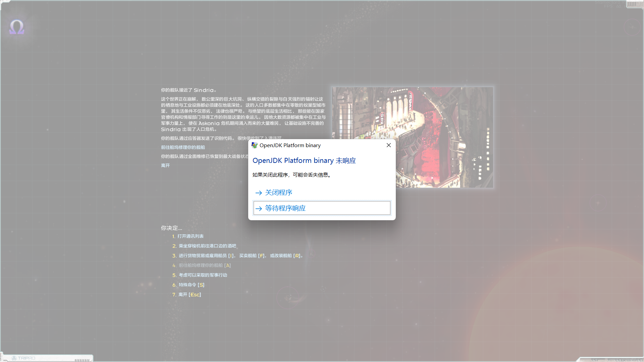Dismiss the OpenJDK dialog with the X

388,145
